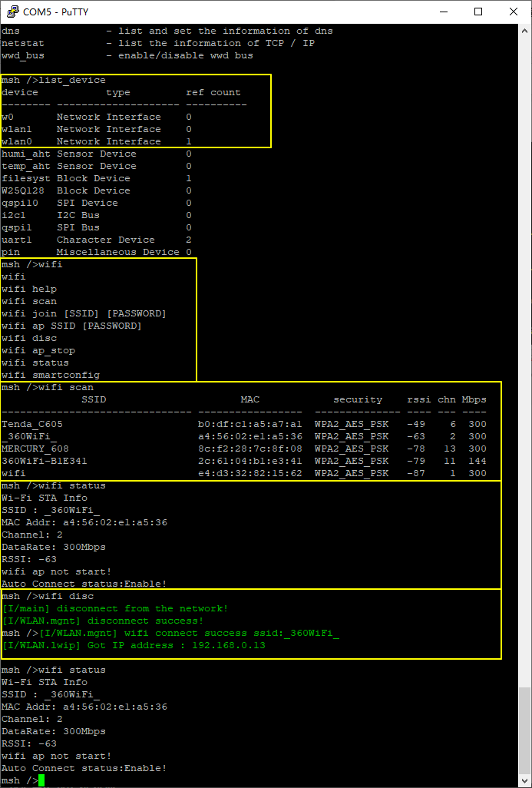Click the '360WiFi-B1E341' scan result row

[x=244, y=461]
